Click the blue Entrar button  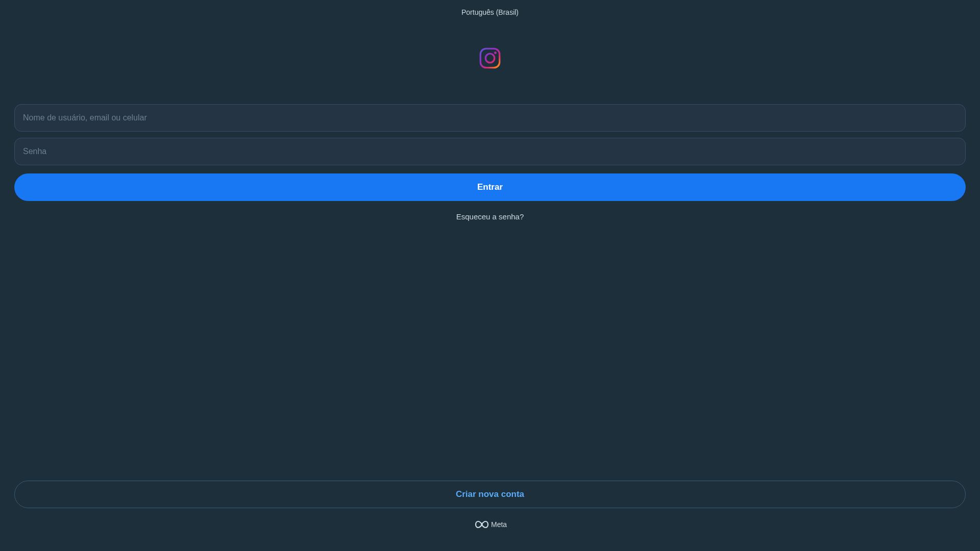tap(490, 187)
